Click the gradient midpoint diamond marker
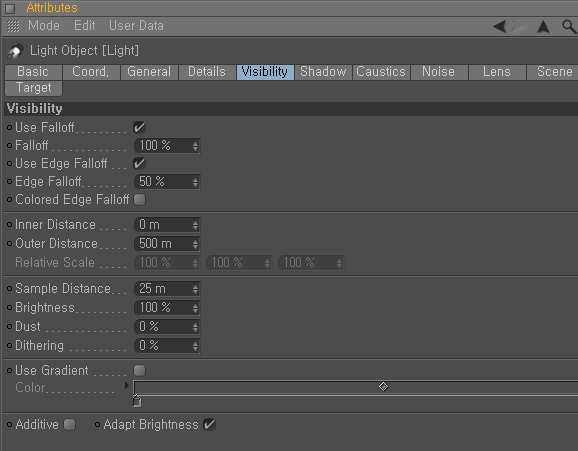 click(x=383, y=387)
